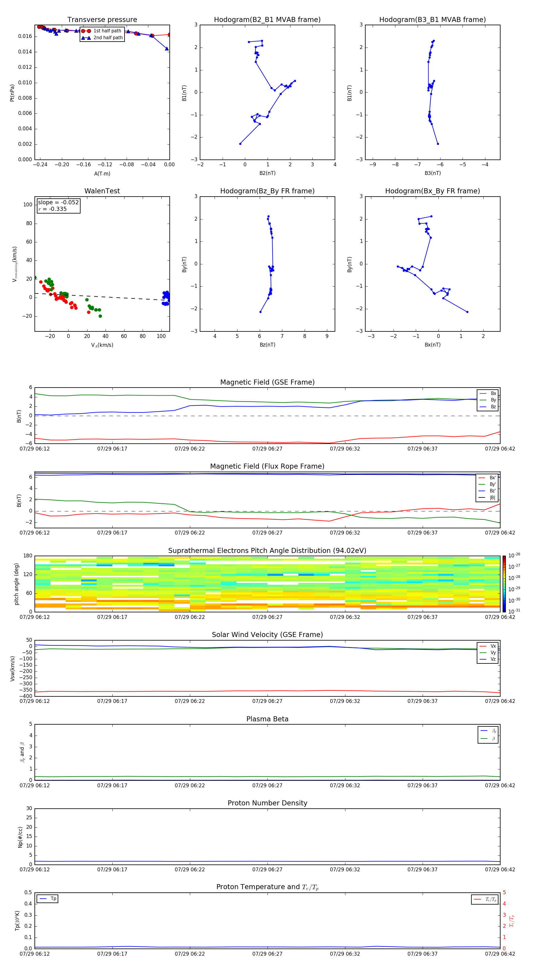The height and width of the screenshot is (980, 535).
Task: Click the Bz(nT) x-axis label
Action: tap(267, 345)
